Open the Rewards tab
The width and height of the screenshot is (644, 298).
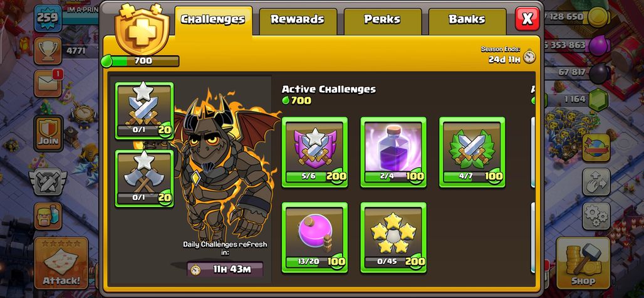coord(298,21)
